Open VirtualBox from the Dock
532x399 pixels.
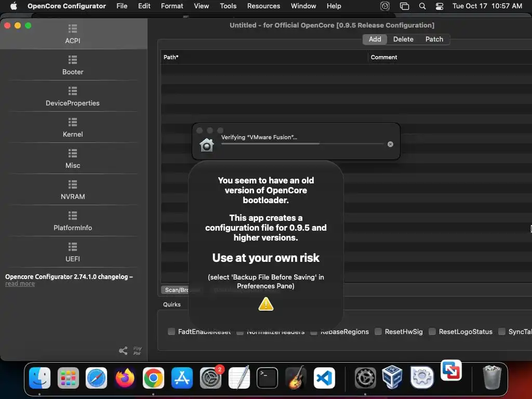(392, 377)
